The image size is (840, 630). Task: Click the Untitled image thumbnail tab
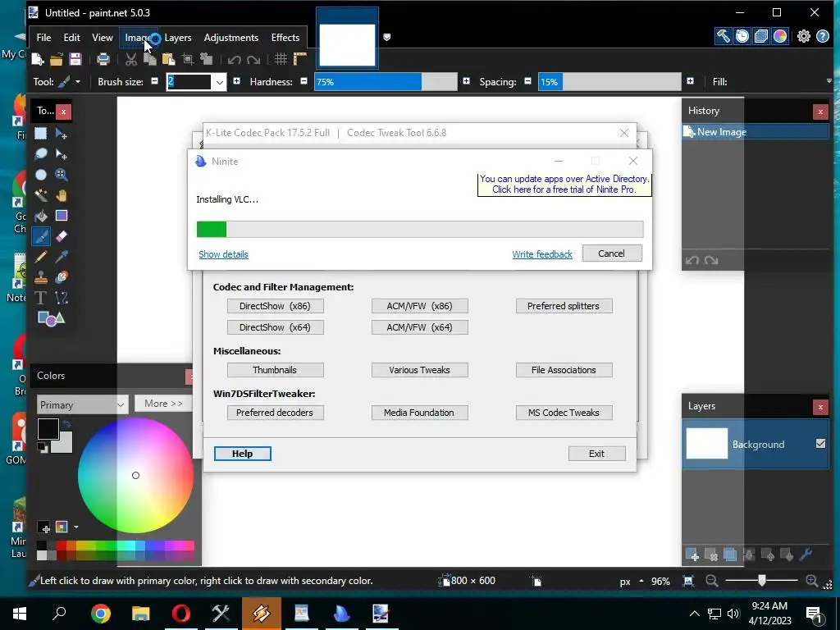coord(347,39)
